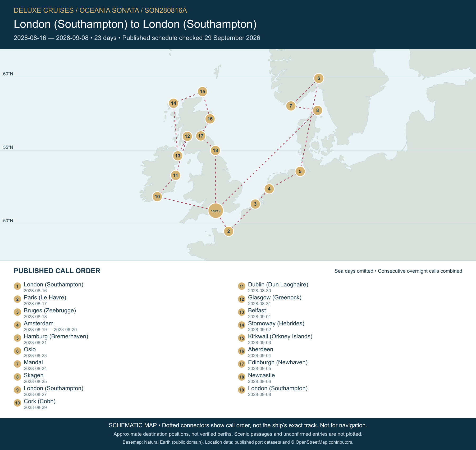This screenshot has width=476, height=450.
Task: Click the 'Aberdeen' list entry
Action: 260,349
